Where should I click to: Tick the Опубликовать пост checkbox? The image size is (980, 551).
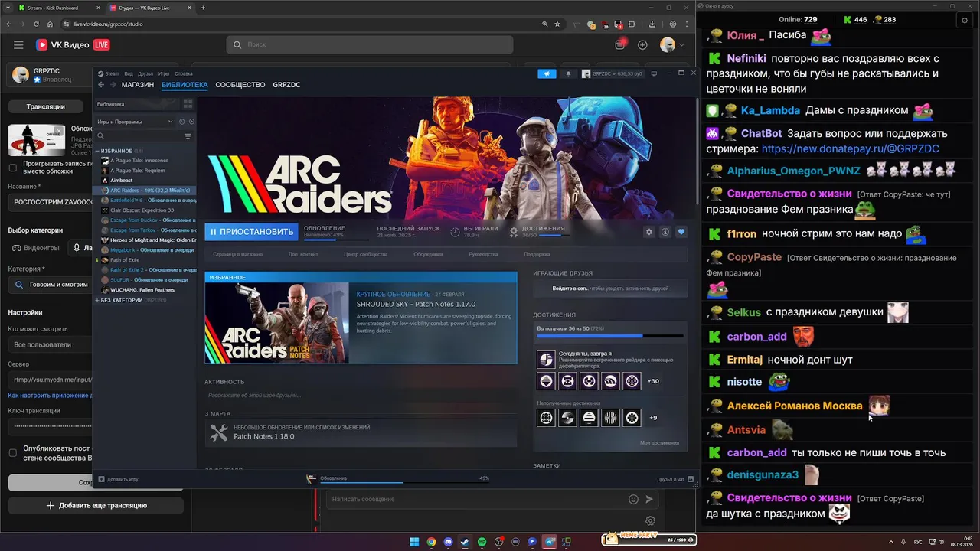click(12, 453)
